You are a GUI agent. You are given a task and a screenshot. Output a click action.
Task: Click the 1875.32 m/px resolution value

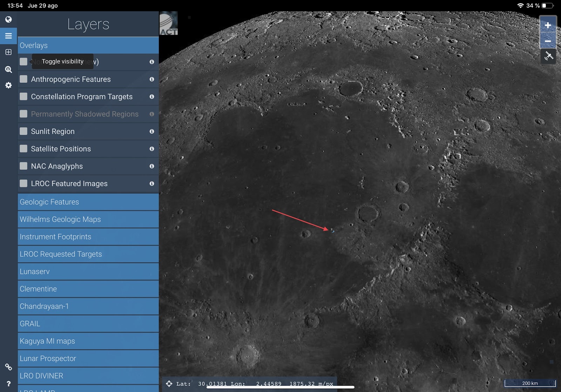pos(311,384)
